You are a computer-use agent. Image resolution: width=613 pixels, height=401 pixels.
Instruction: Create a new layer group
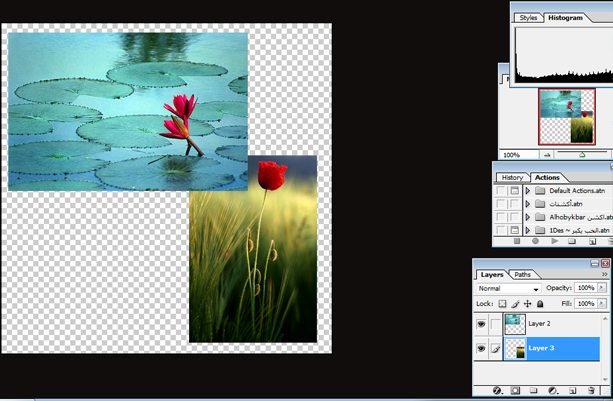tap(535, 389)
